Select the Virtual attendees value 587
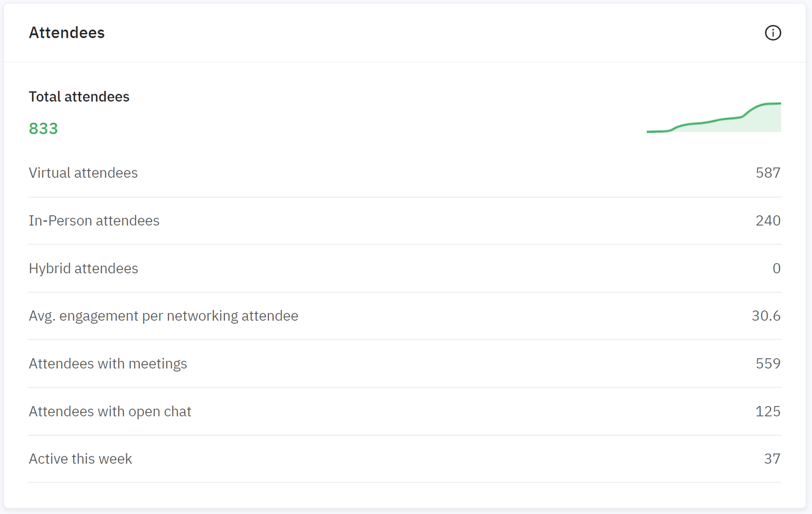 coord(767,173)
